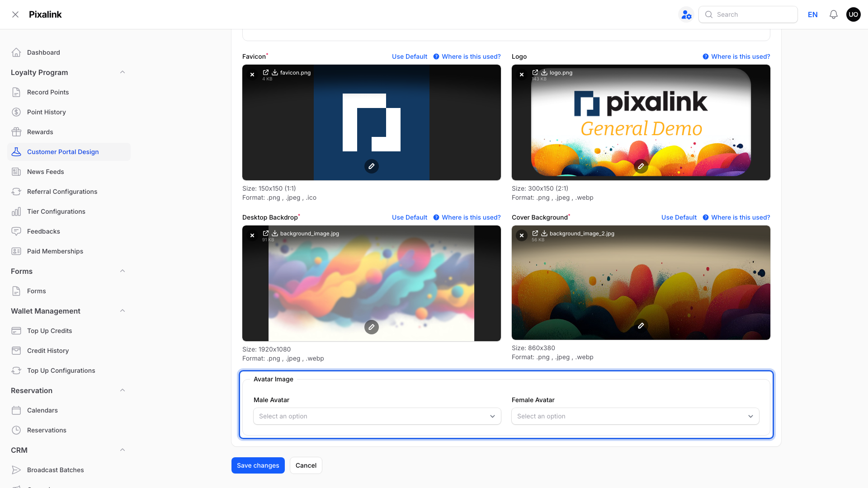The image size is (868, 488).
Task: Click the notifications bell icon
Action: tap(833, 14)
